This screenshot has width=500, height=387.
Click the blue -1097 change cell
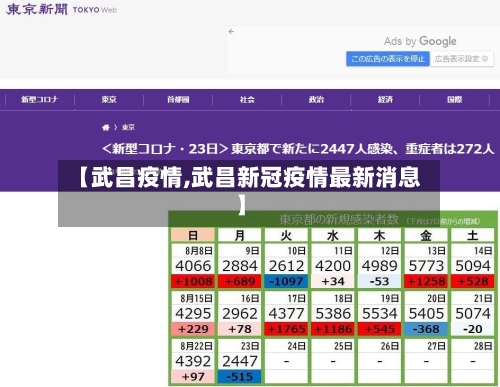click(286, 281)
